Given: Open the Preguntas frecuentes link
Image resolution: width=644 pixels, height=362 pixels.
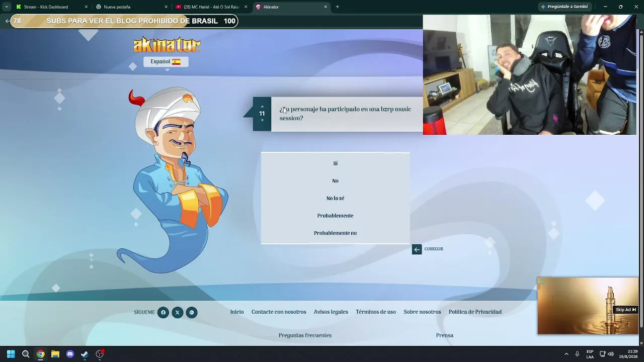Looking at the screenshot, I should [x=305, y=335].
